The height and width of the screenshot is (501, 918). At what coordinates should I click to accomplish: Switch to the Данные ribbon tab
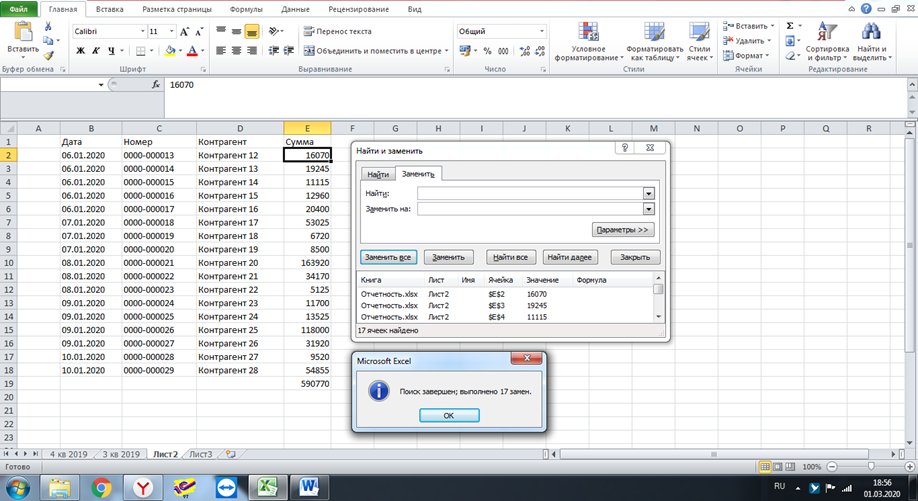pyautogui.click(x=295, y=9)
